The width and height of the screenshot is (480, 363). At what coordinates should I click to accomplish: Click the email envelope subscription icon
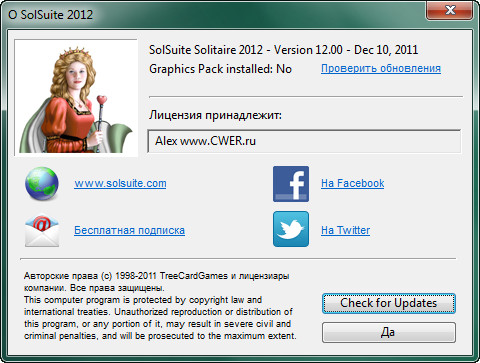tap(42, 230)
